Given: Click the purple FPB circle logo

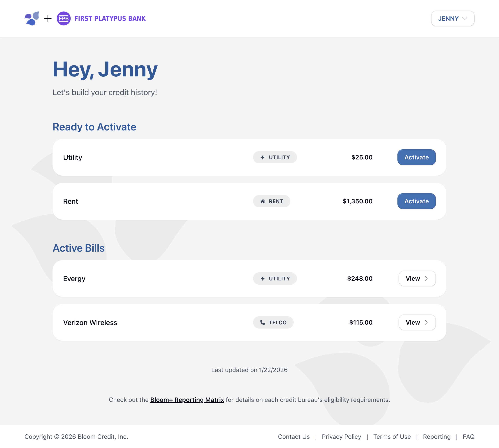Looking at the screenshot, I should 64,18.
